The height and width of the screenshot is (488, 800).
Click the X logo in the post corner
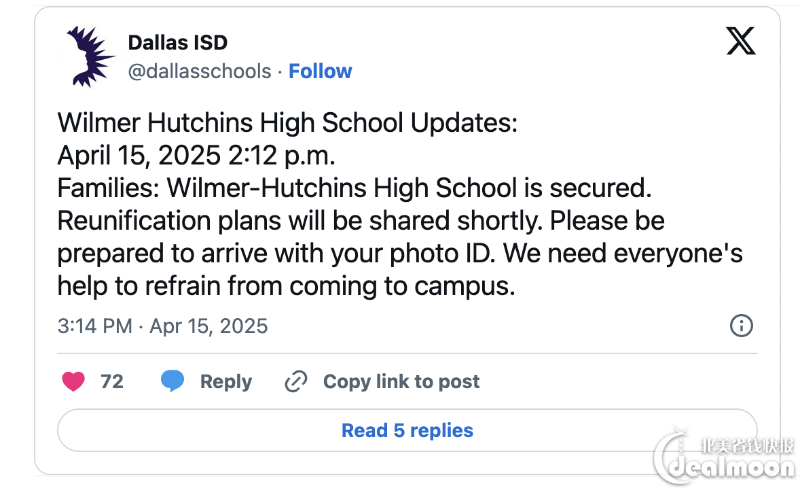coord(741,41)
